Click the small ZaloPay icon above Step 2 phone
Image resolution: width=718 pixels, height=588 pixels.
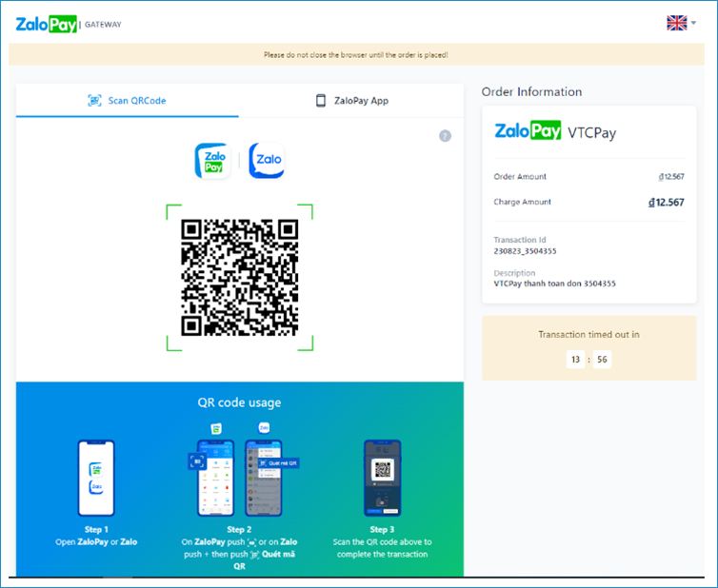[x=216, y=428]
